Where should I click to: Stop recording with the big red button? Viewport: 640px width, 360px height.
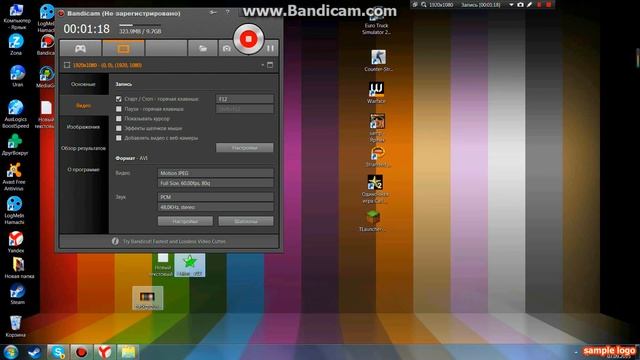(249, 39)
